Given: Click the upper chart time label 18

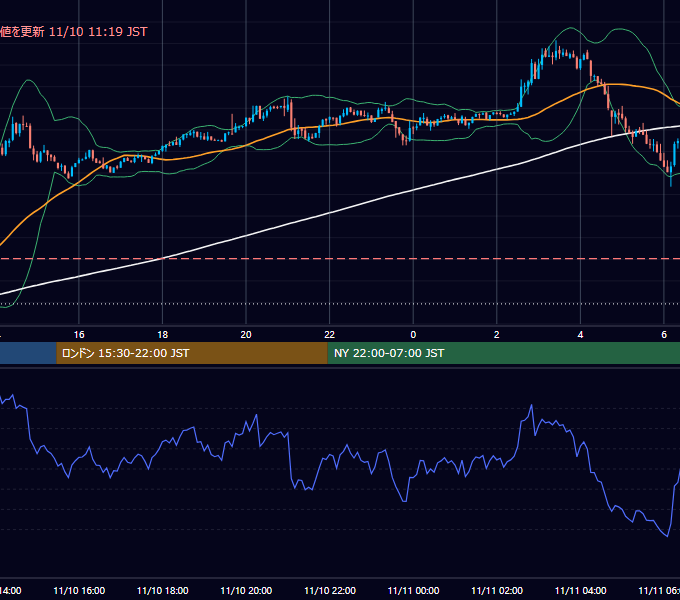Looking at the screenshot, I should pos(163,335).
